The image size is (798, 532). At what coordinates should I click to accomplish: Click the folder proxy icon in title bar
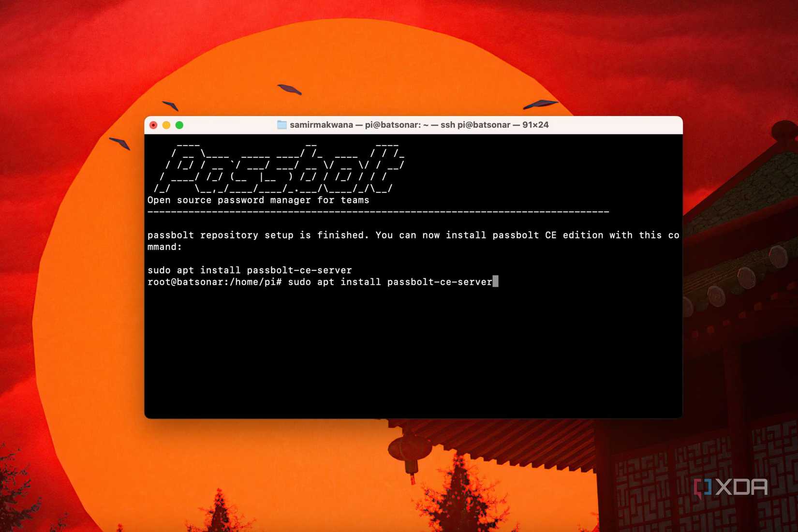coord(282,125)
